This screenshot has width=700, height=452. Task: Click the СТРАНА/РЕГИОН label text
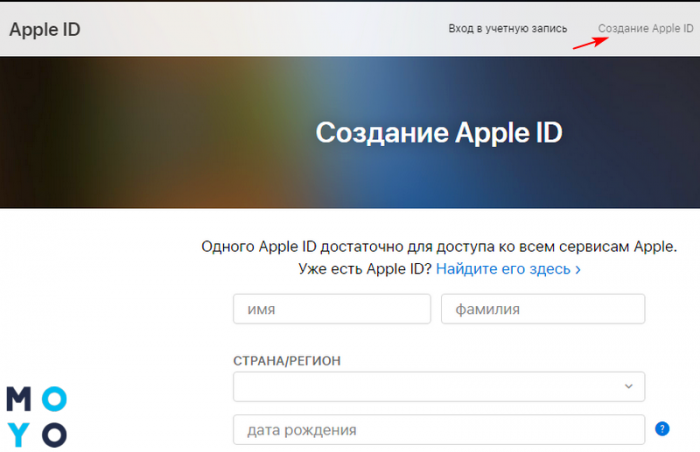pos(287,361)
